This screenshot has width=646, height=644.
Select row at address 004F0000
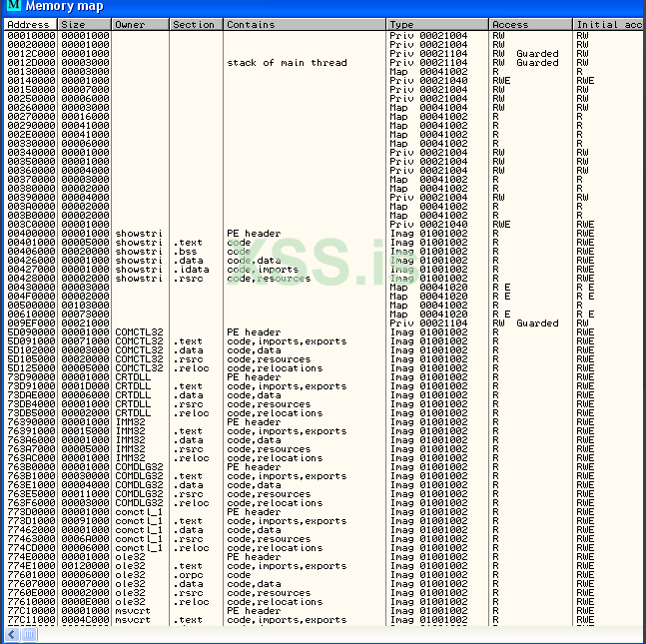(x=323, y=297)
